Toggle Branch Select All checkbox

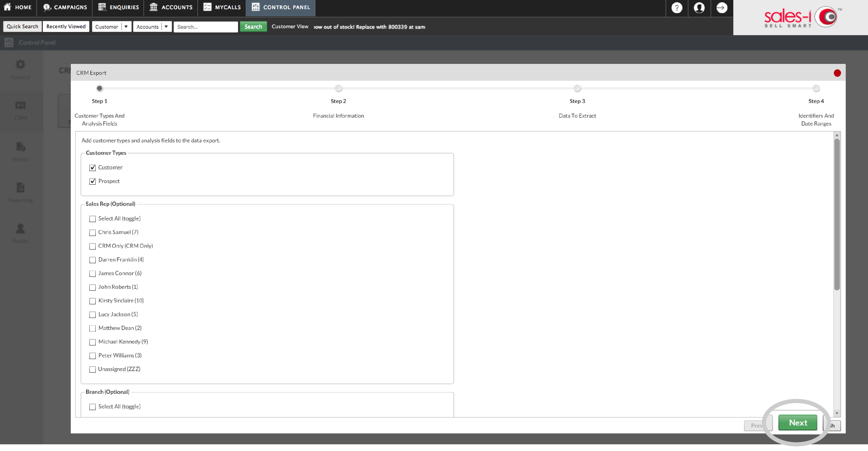(x=92, y=407)
